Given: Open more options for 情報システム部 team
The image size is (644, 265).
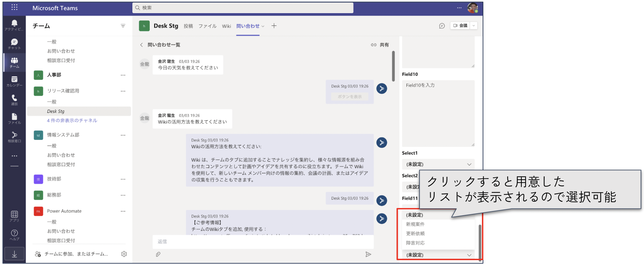Looking at the screenshot, I should click(x=123, y=135).
